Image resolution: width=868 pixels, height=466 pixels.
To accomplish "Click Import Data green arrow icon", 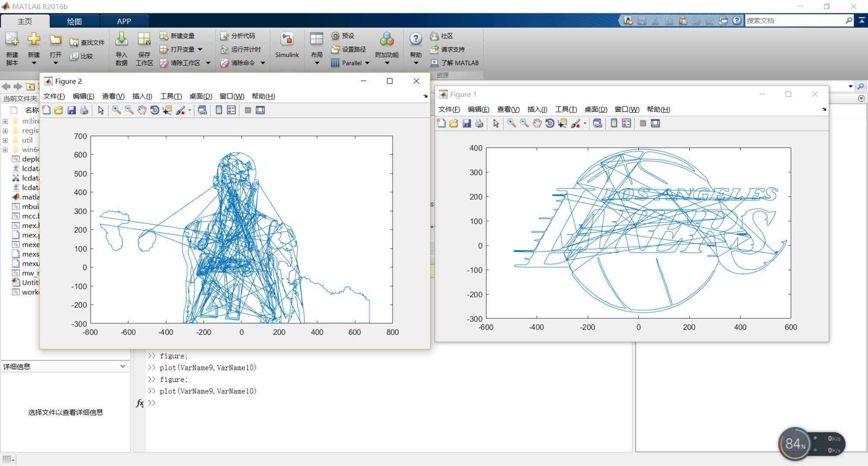I will coord(122,40).
